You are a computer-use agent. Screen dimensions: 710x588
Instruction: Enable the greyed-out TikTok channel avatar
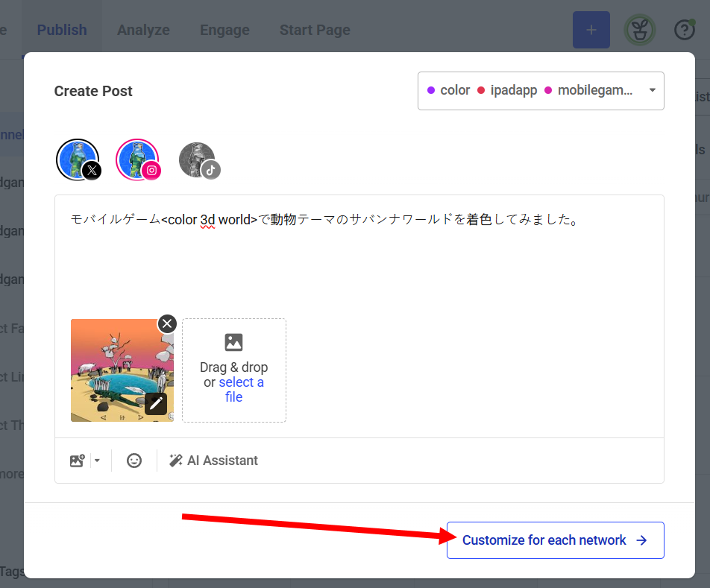coord(198,160)
